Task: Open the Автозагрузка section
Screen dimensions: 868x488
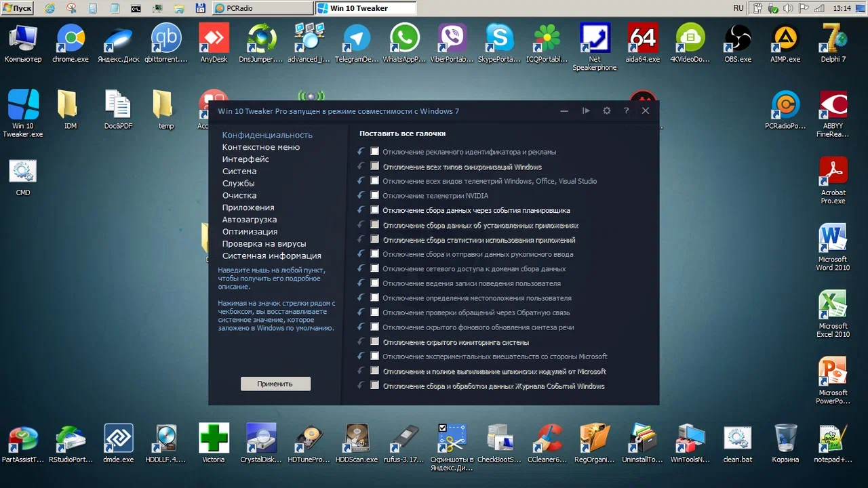Action: (250, 220)
